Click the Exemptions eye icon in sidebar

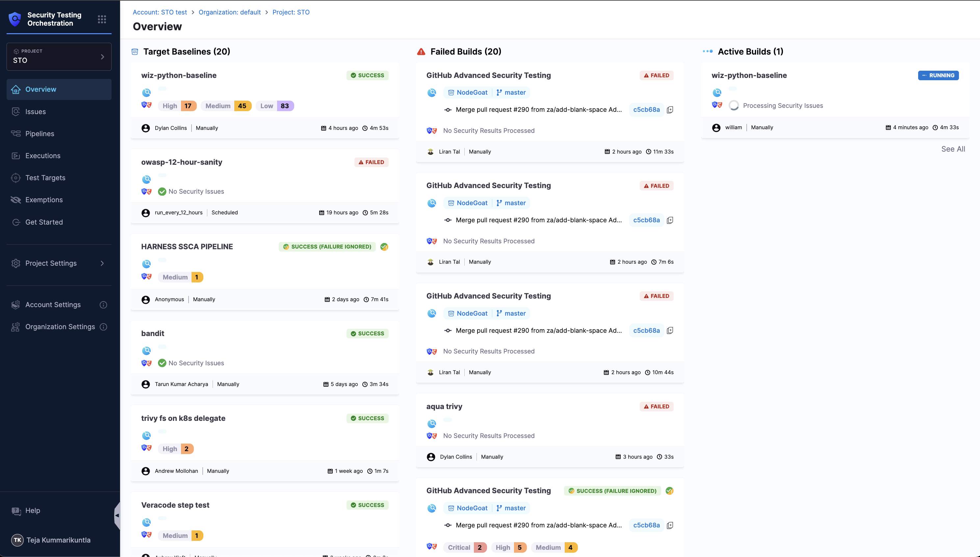pos(16,199)
